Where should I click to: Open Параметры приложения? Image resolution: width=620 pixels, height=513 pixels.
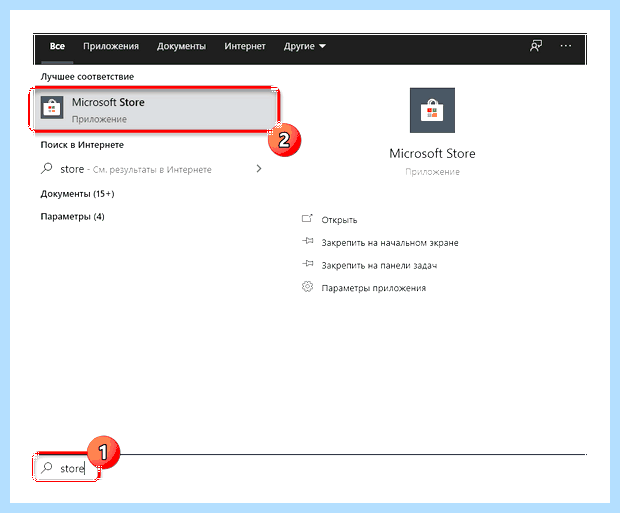pos(374,288)
